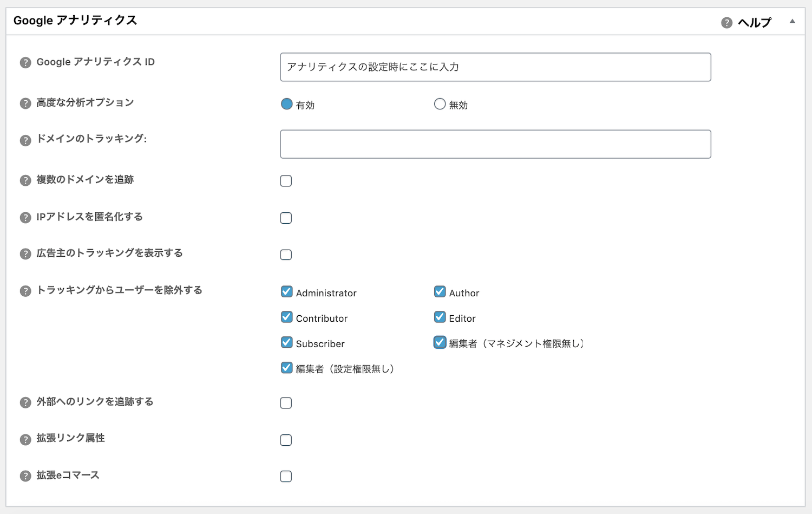The width and height of the screenshot is (812, 514).
Task: Enable the 複数のドメインを追跡 checkbox
Action: (286, 181)
